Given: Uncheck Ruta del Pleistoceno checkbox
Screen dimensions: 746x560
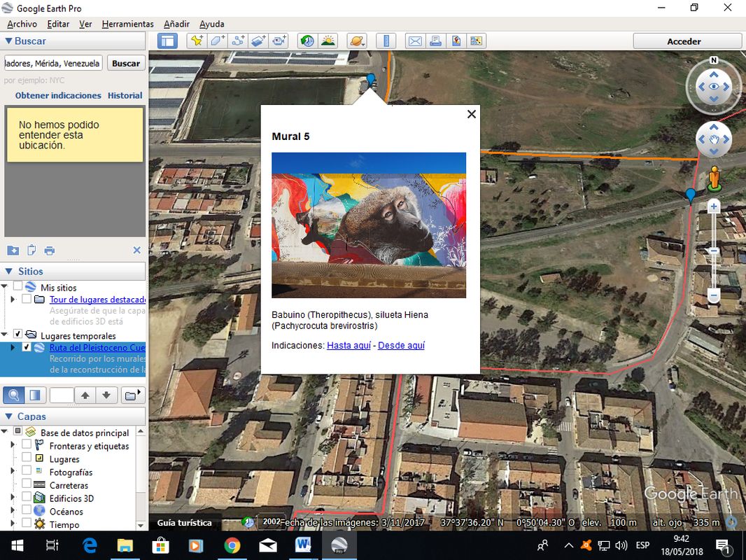Looking at the screenshot, I should 27,346.
